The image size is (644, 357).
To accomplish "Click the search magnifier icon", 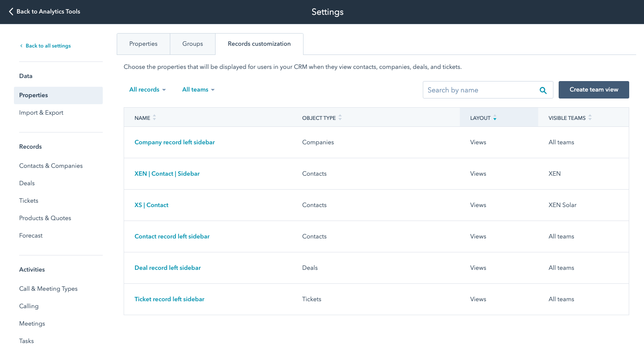I will [x=543, y=90].
